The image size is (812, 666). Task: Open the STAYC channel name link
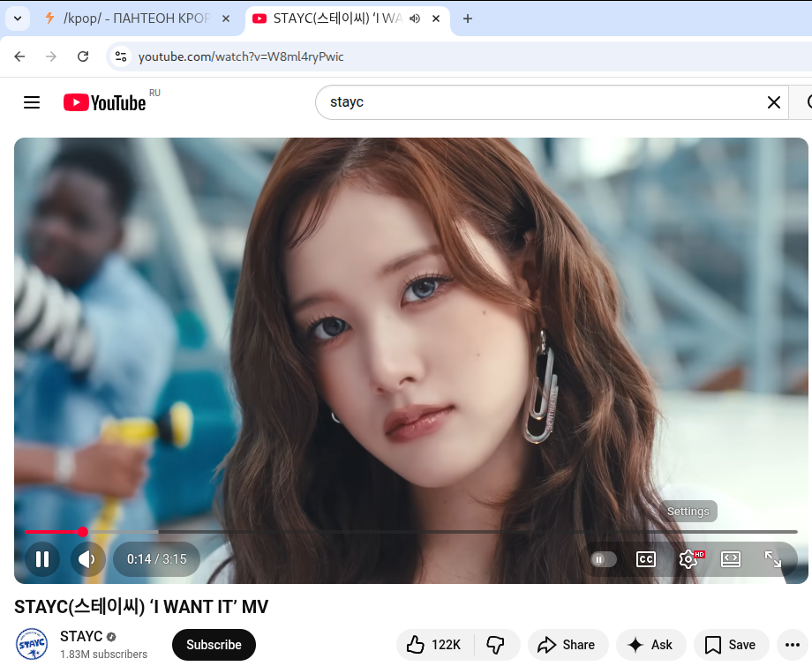pyautogui.click(x=81, y=636)
